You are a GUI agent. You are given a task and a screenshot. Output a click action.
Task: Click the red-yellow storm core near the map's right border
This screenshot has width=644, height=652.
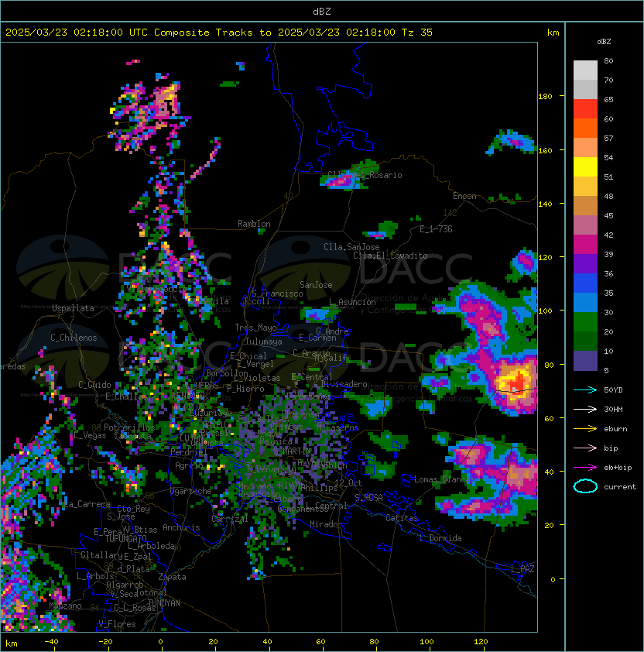tap(516, 383)
